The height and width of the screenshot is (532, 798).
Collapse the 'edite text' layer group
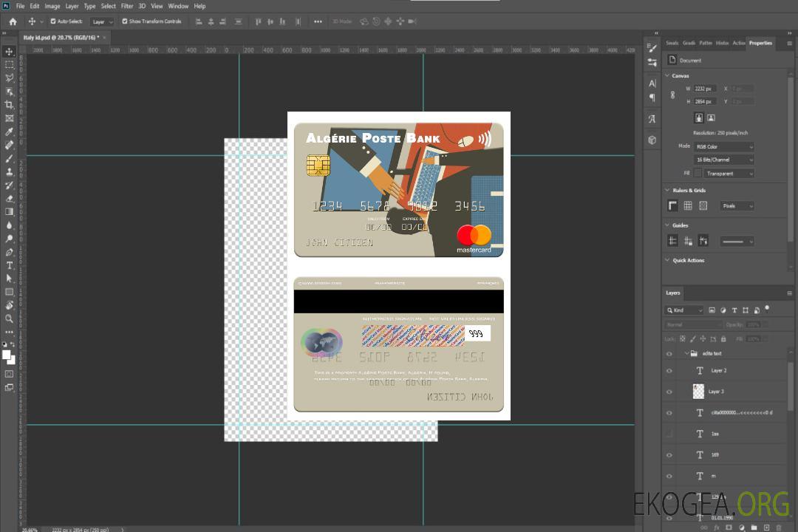point(686,353)
